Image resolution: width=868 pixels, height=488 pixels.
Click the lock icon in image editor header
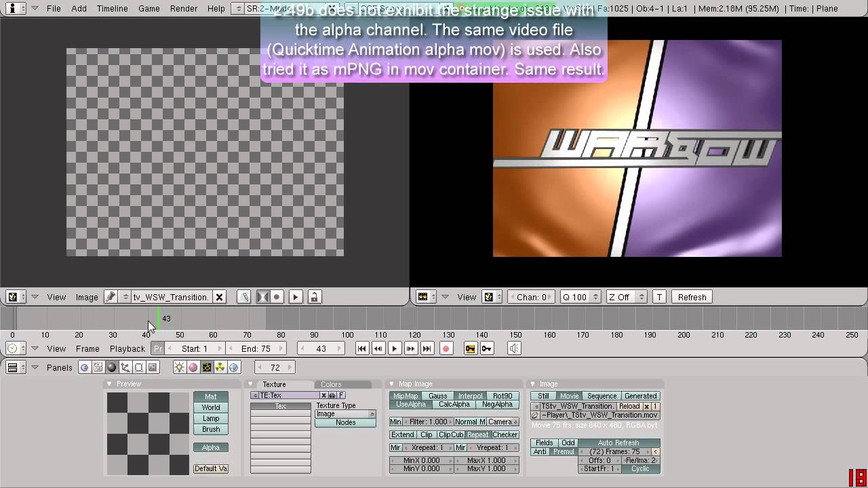tap(313, 297)
